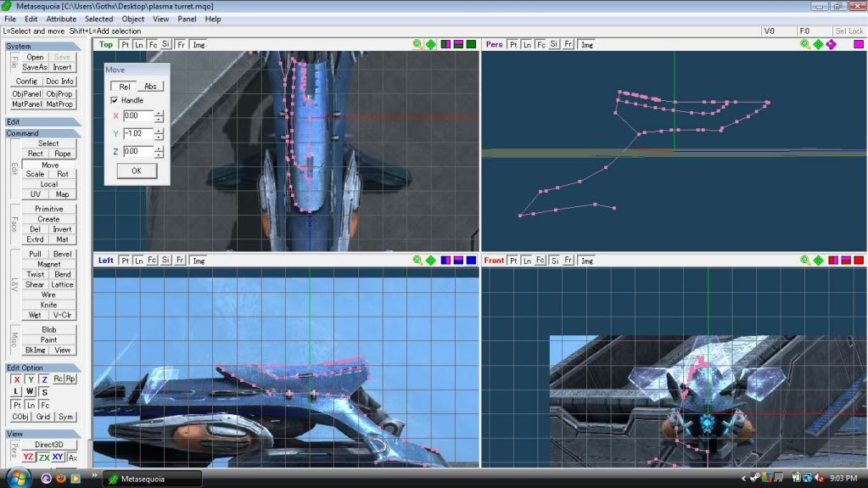Click the magenta layout square in Pers view
Image resolution: width=868 pixels, height=488 pixels.
click(859, 44)
